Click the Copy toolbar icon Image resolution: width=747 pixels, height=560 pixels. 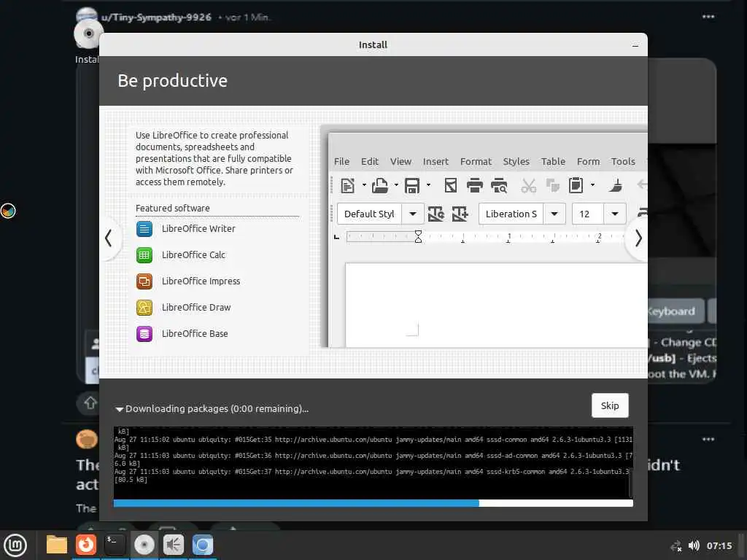[553, 185]
